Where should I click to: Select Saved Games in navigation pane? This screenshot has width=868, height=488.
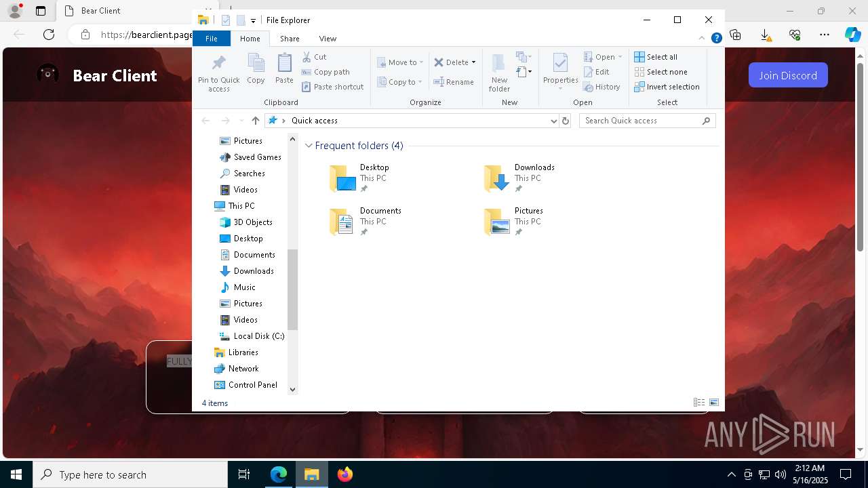coord(250,157)
